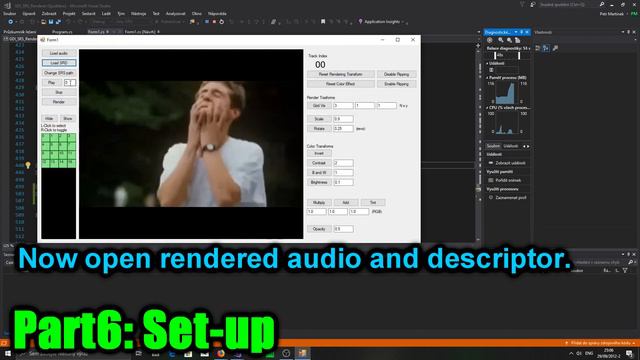The width and height of the screenshot is (640, 360).
Task: Click the Render button
Action: [x=59, y=102]
